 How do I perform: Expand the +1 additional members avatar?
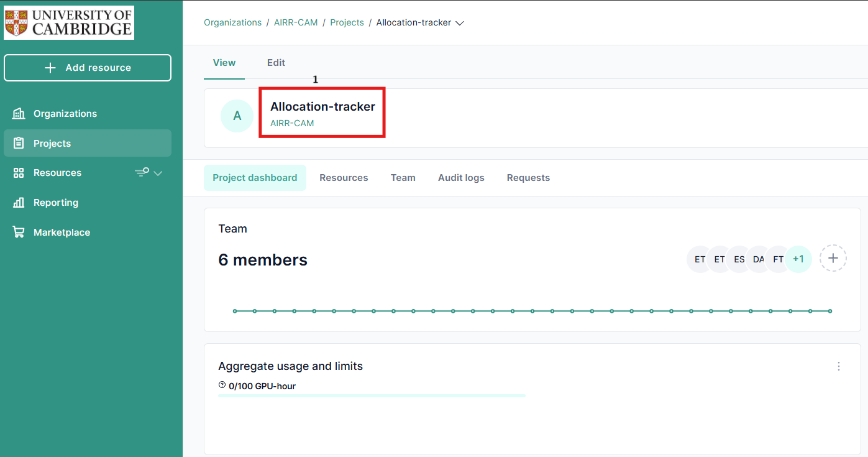pos(798,259)
